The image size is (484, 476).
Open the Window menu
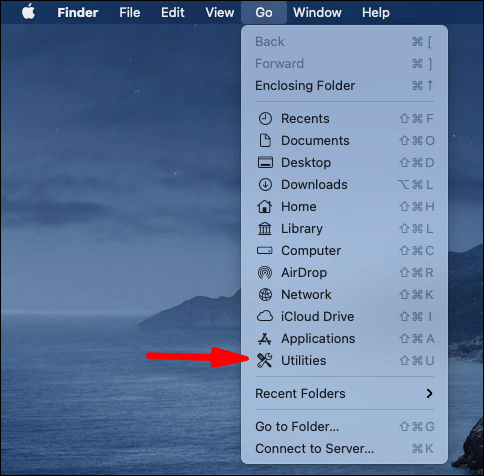(317, 12)
